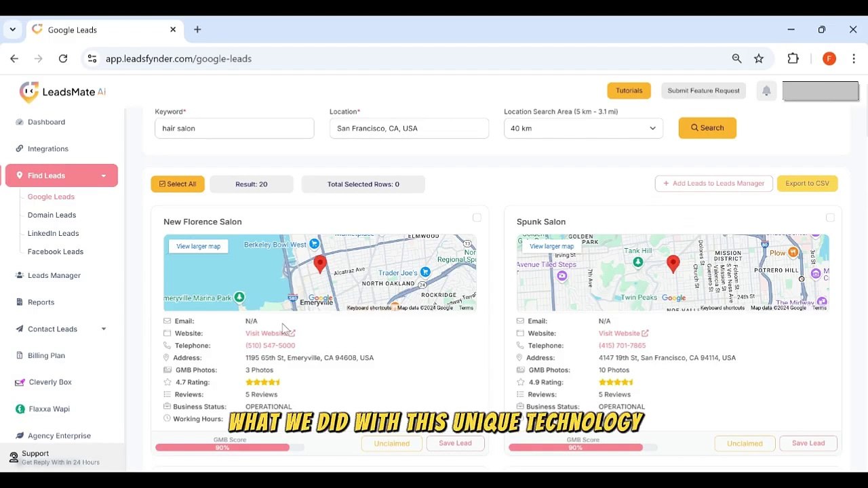The width and height of the screenshot is (868, 488).
Task: Click Total Selected Rows: 0 label
Action: [x=363, y=184]
